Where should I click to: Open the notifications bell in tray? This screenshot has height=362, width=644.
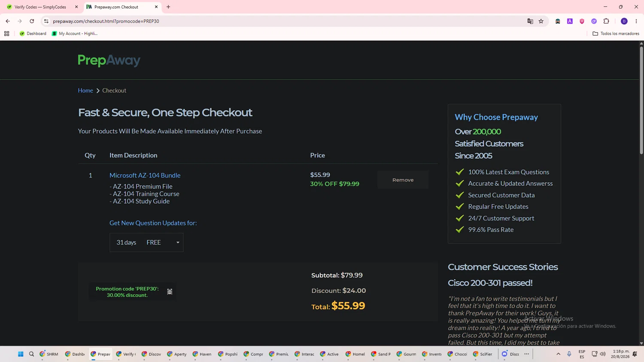point(635,354)
